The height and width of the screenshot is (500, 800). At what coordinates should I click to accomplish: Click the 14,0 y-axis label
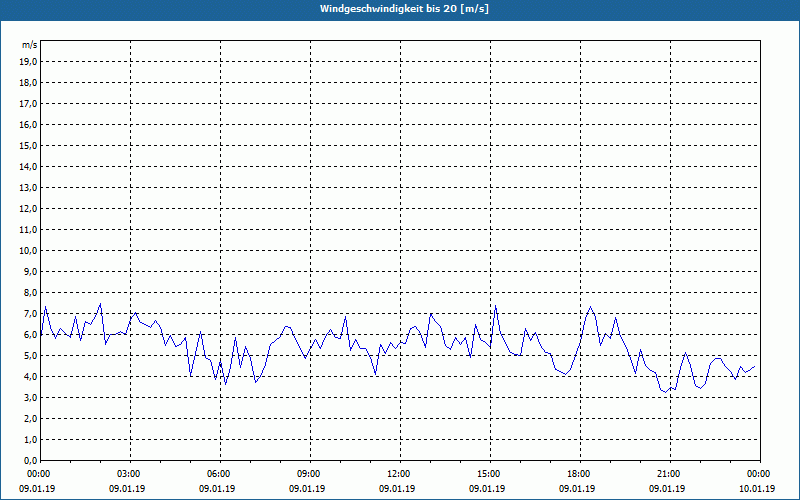point(28,167)
